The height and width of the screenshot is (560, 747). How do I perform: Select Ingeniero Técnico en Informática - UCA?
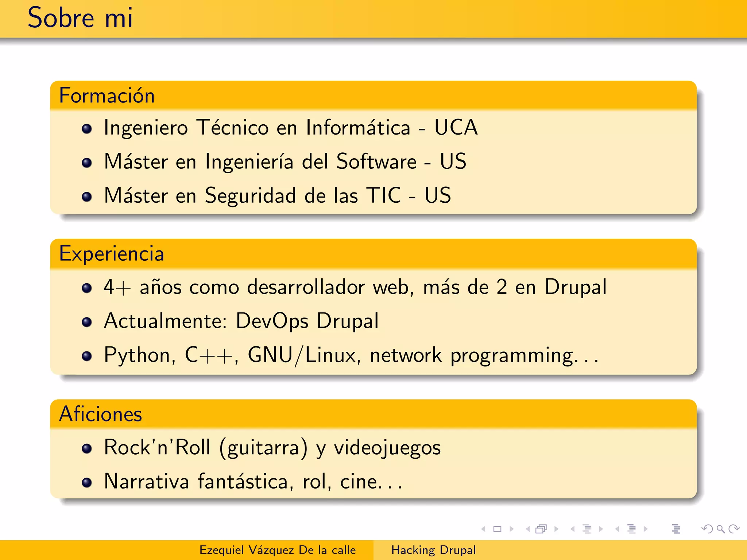pos(291,128)
